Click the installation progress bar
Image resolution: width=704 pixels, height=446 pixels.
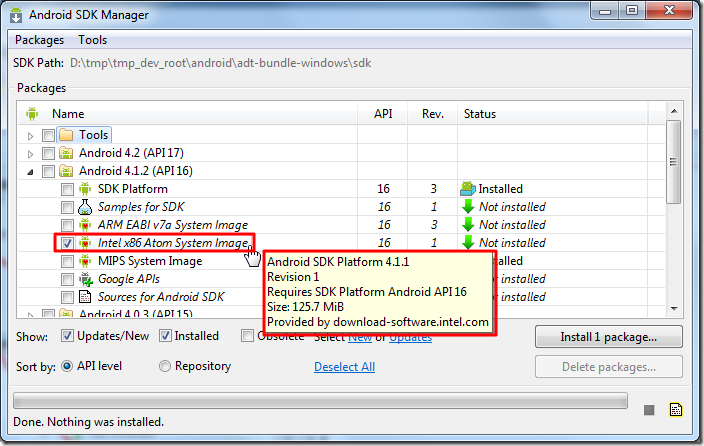[x=320, y=401]
